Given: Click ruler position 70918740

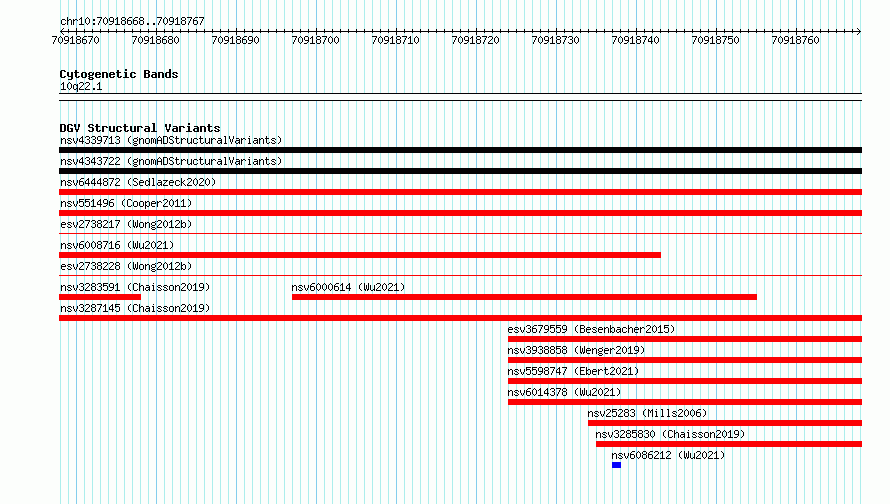Looking at the screenshot, I should pyautogui.click(x=636, y=40).
